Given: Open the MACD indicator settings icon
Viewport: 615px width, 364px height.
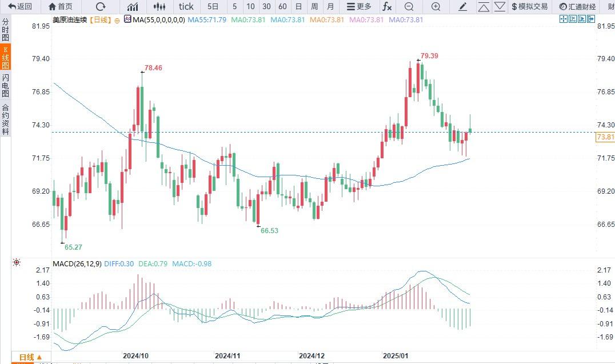Looking at the screenshot, I should [x=17, y=262].
